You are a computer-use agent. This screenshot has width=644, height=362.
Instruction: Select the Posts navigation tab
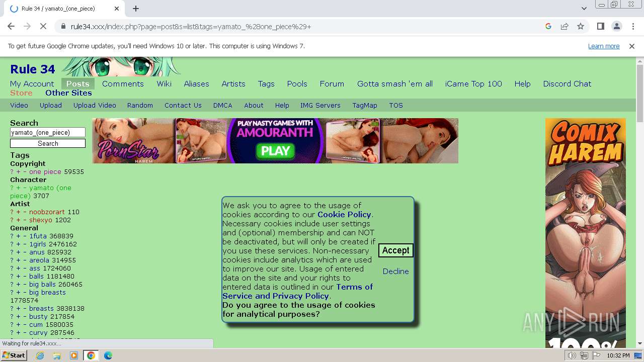(78, 84)
